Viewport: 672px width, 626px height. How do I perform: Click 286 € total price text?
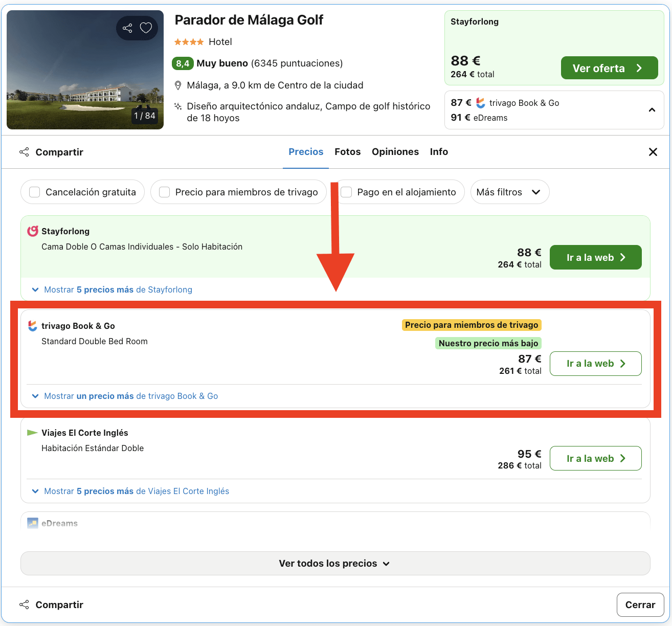tap(520, 465)
